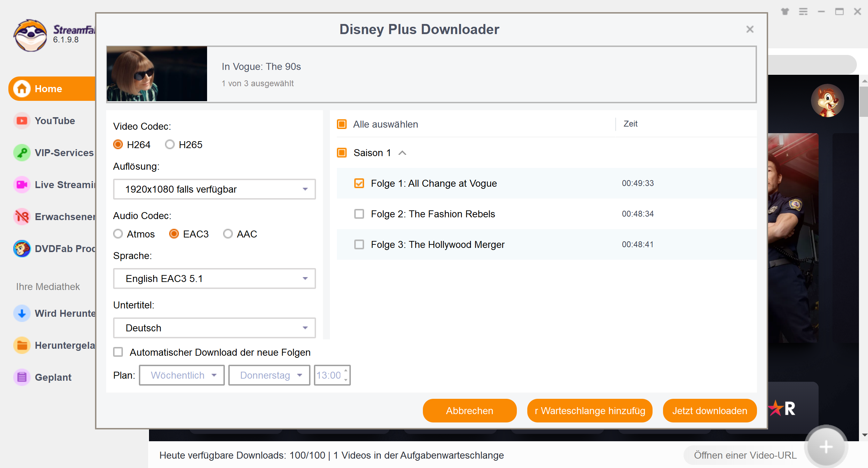Uncheck Folge 1: All Change at Vogue
Viewport: 868px width, 468px height.
(x=359, y=183)
